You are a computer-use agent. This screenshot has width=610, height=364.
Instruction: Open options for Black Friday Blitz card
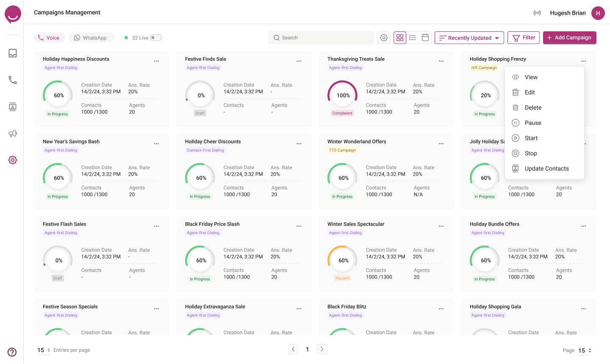tap(441, 309)
